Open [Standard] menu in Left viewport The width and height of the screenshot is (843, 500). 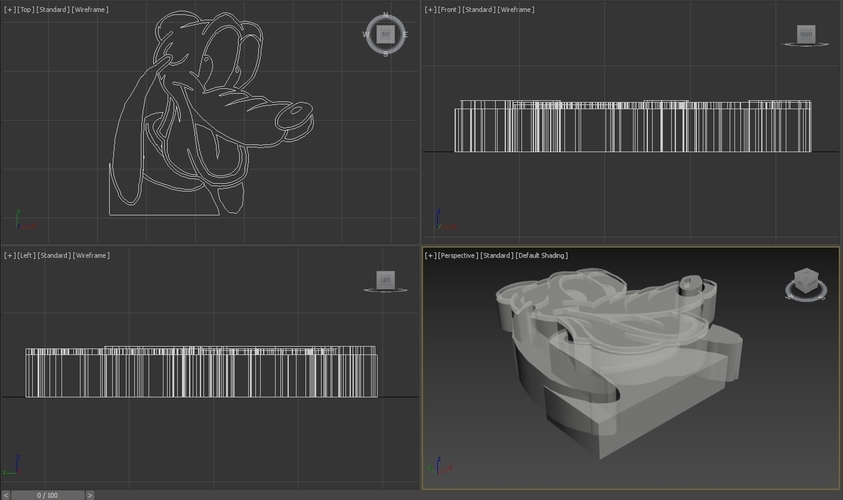tap(54, 255)
